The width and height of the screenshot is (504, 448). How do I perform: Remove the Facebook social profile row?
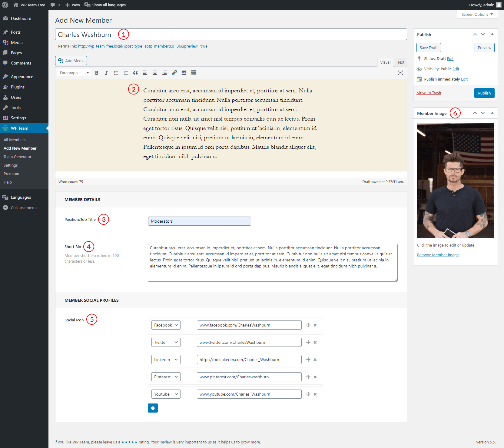(x=315, y=325)
